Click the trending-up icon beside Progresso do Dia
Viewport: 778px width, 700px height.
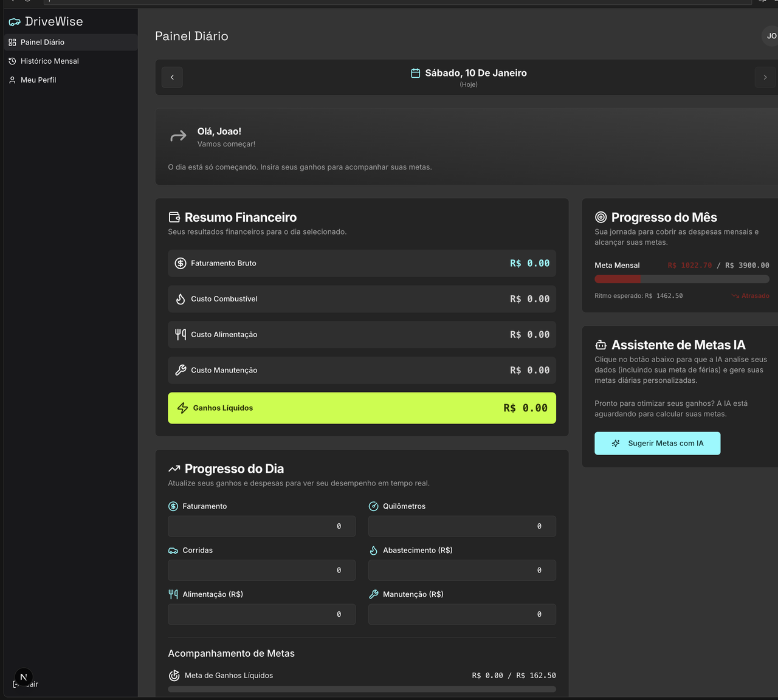(x=174, y=468)
